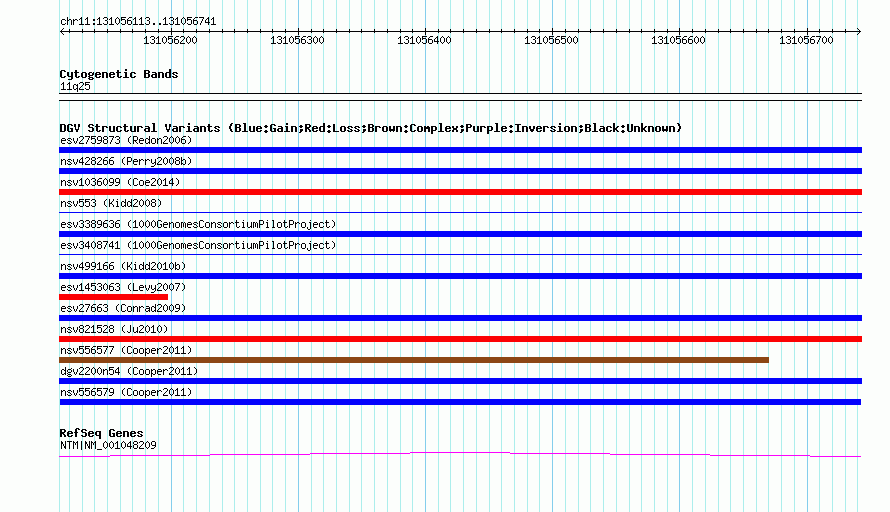Click the NTM|NM_001048209 gene label

point(108,446)
